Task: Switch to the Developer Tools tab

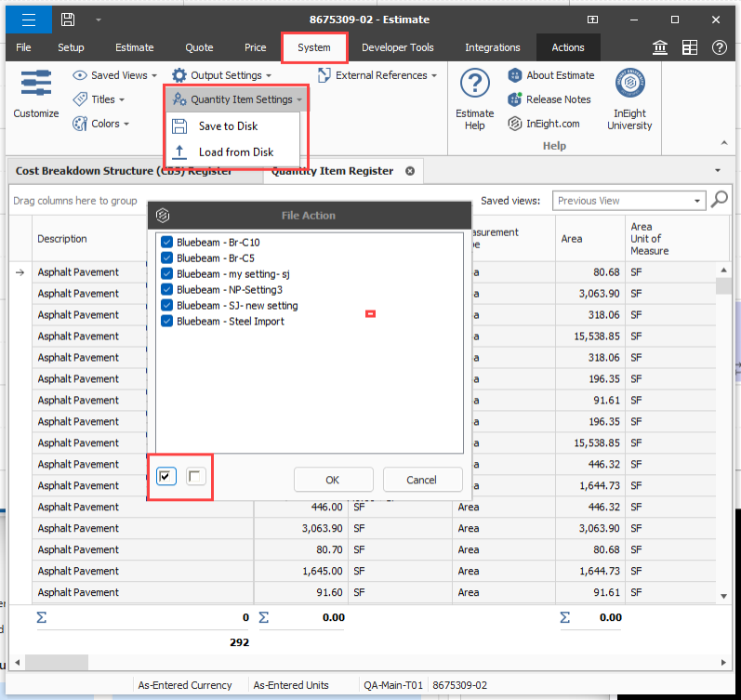Action: (x=397, y=47)
